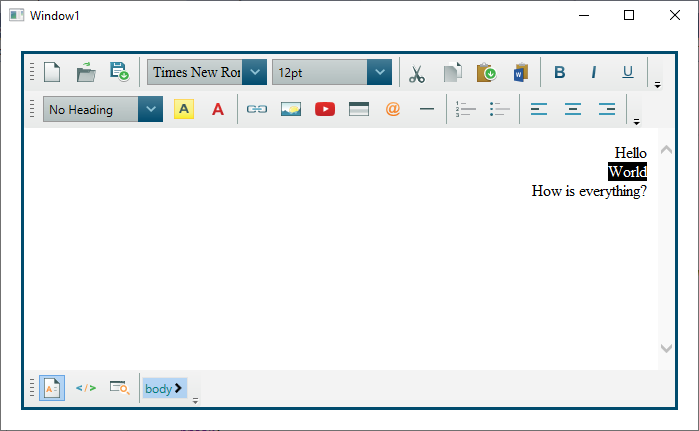Open a file with folder icon
The width and height of the screenshot is (699, 431).
[x=86, y=72]
